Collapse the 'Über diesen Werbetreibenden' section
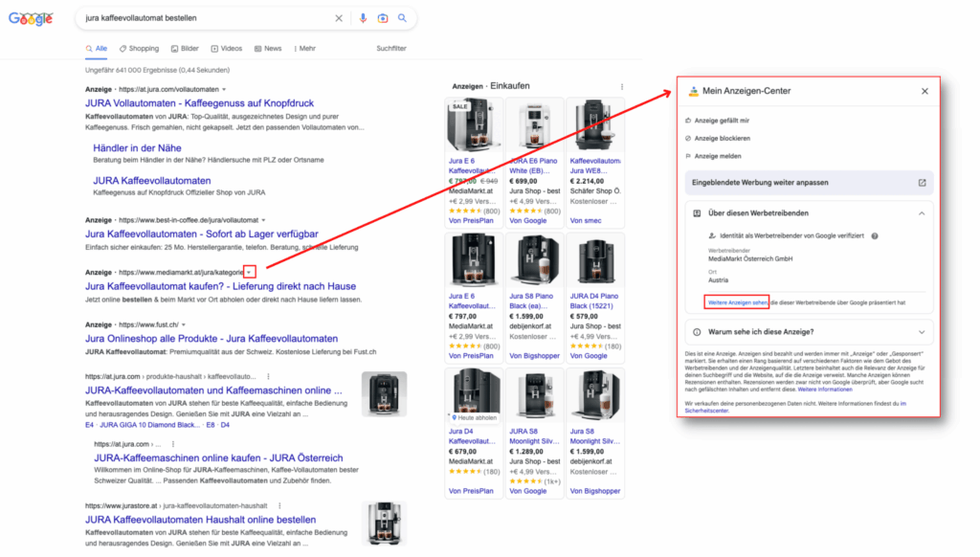The width and height of the screenshot is (980, 557). (920, 213)
